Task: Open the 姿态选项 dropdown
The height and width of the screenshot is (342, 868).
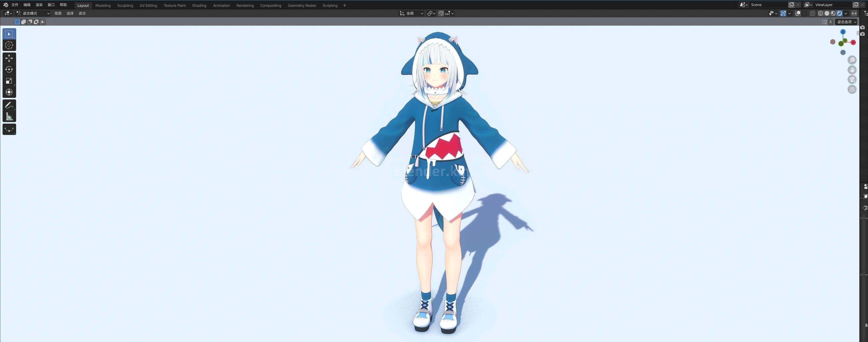Action: [847, 22]
